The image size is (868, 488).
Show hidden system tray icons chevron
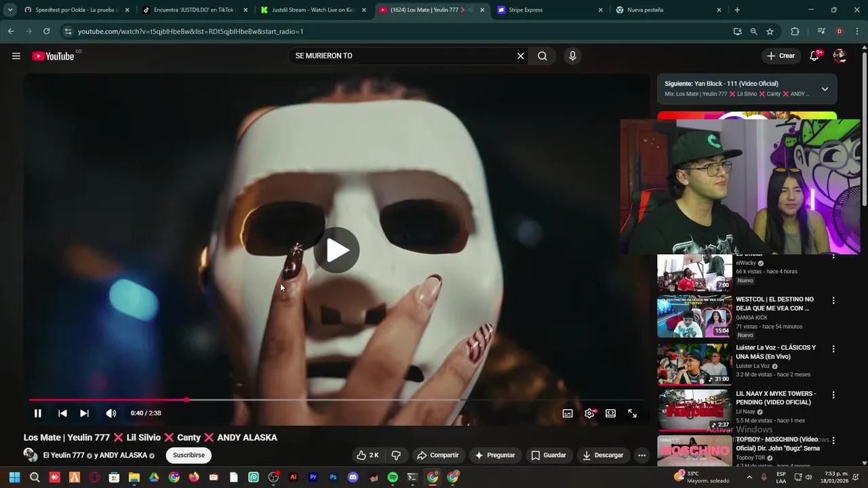coord(749,477)
